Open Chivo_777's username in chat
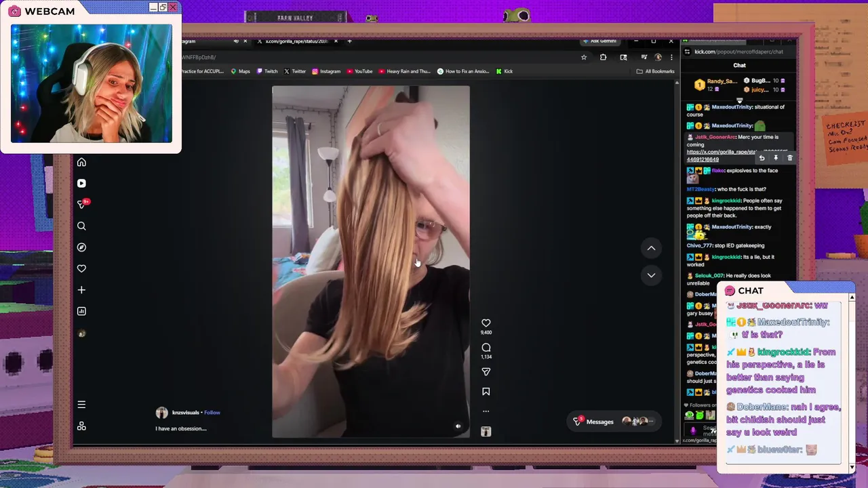Viewport: 868px width, 488px height. coord(701,245)
